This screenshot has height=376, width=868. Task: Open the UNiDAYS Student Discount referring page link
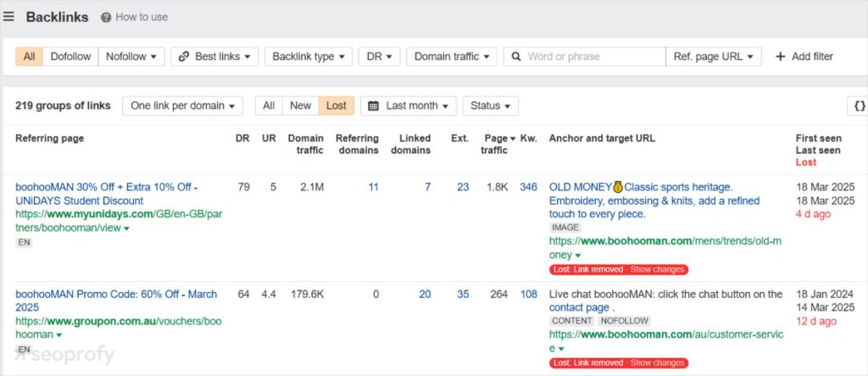pyautogui.click(x=107, y=194)
